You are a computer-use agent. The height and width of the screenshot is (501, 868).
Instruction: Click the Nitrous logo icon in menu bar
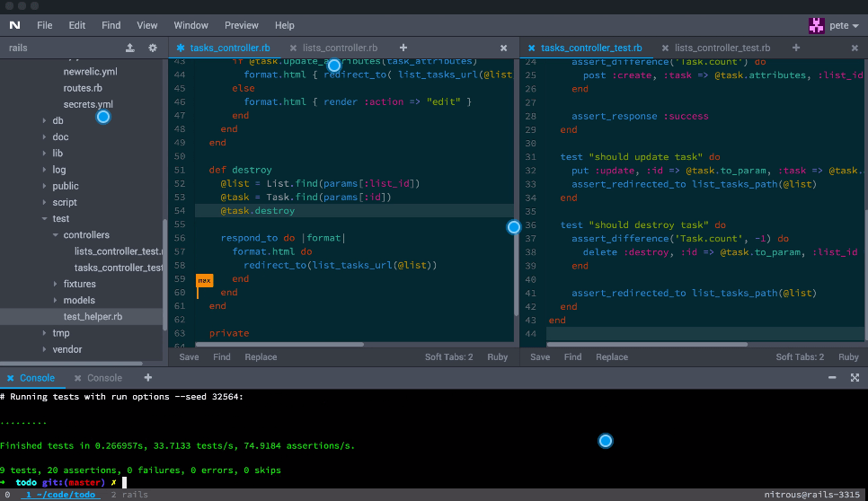14,25
